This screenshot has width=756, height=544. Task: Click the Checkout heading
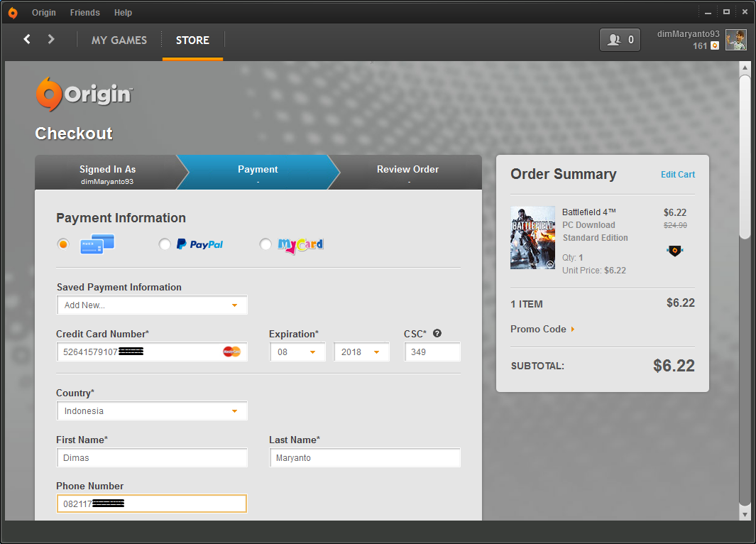click(74, 134)
